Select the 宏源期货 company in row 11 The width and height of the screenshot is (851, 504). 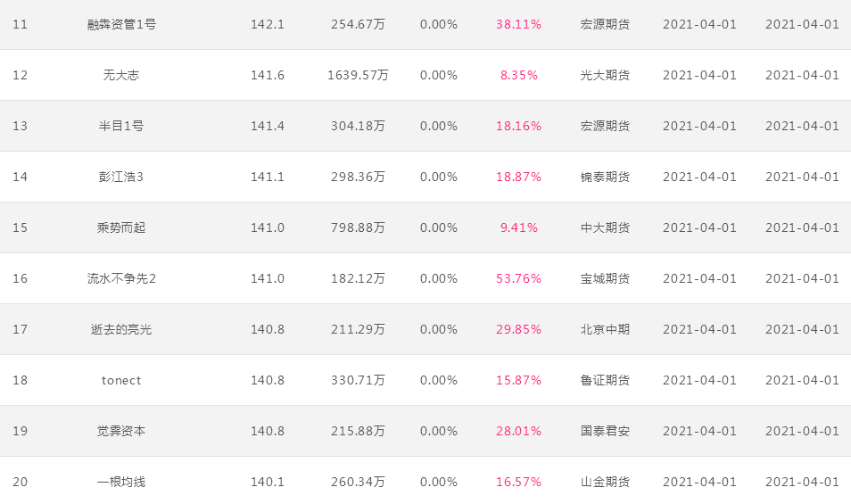pyautogui.click(x=605, y=24)
